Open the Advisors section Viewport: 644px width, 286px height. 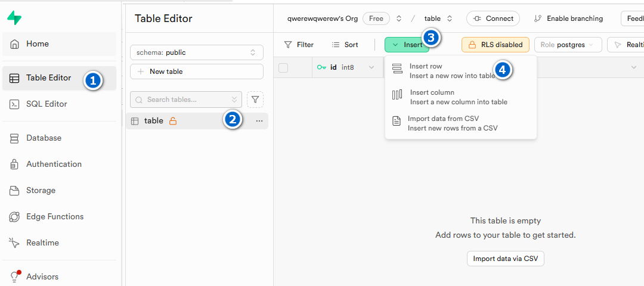click(x=42, y=277)
